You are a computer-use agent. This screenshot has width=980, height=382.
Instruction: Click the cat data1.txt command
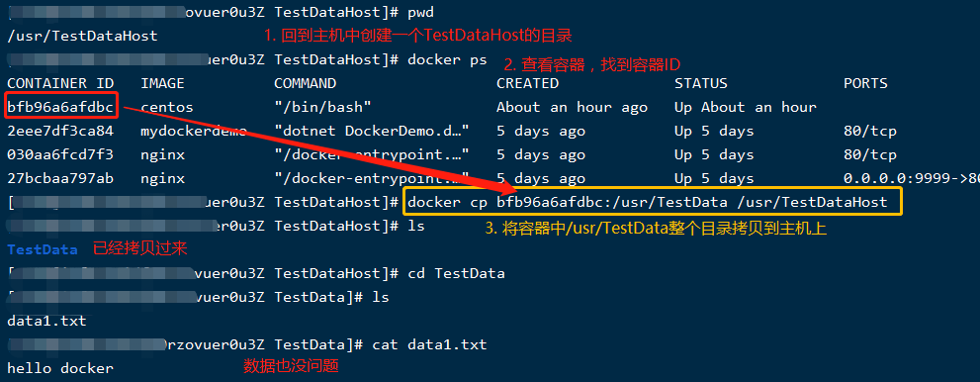coord(429,345)
